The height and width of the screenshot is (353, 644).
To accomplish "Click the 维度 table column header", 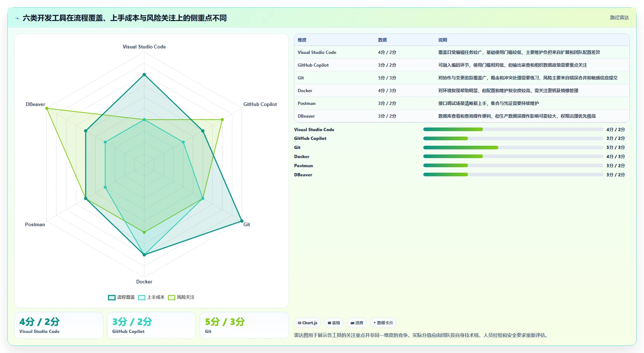I will 302,40.
